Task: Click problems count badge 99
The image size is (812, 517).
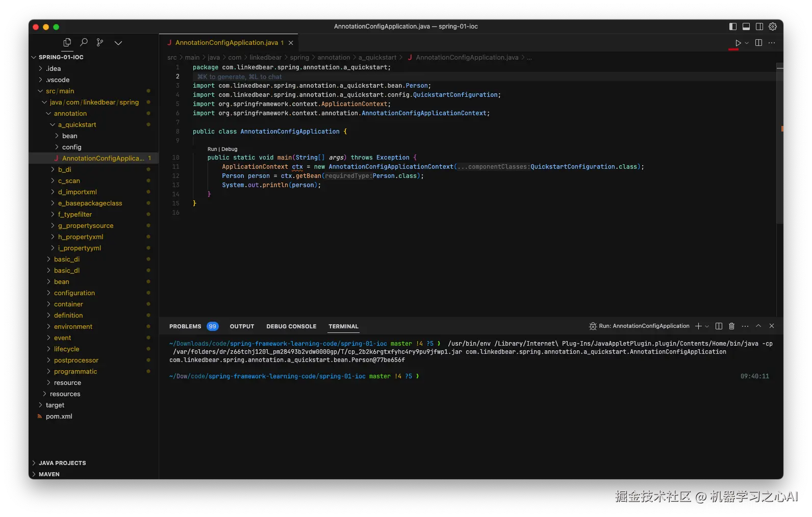Action: 213,326
